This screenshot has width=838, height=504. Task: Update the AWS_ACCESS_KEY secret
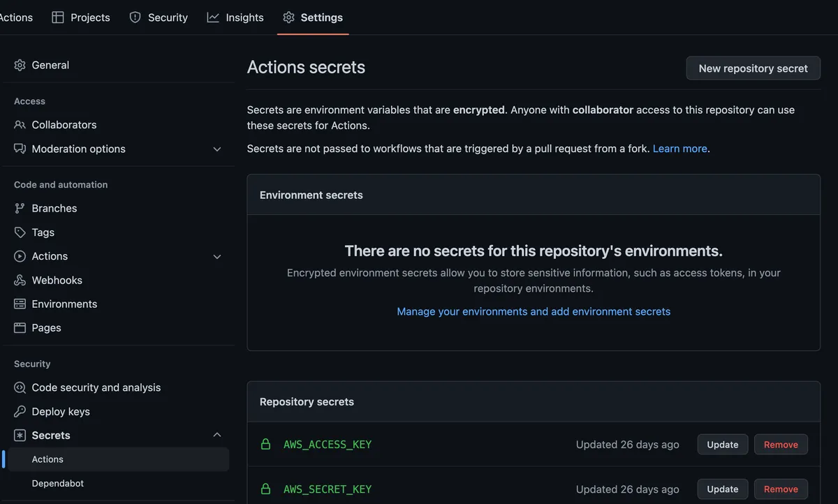coord(722,445)
